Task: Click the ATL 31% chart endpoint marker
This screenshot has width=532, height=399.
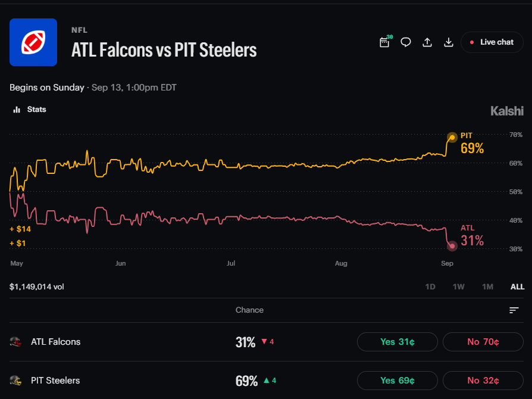Action: [x=452, y=246]
